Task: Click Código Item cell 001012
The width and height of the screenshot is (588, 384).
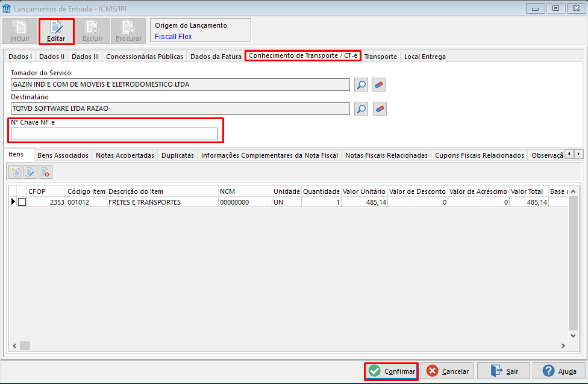Action: 86,202
